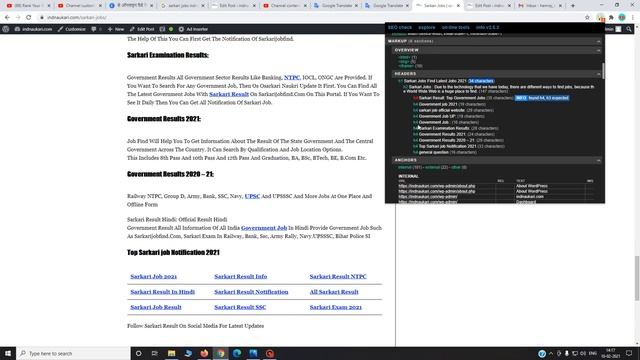Open the Sarkari Result SSC link
Screen dimensions: 640x360
pos(240,307)
